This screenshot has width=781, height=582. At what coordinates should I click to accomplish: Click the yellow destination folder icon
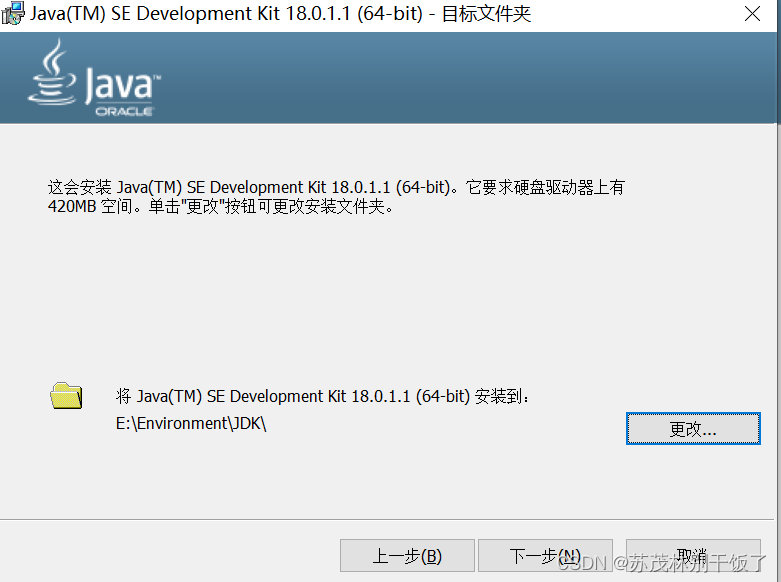point(66,396)
